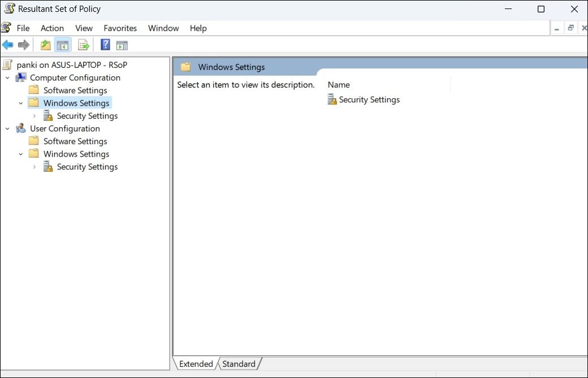Expand Security Settings under User Configuration
The image size is (588, 378).
[x=34, y=167]
